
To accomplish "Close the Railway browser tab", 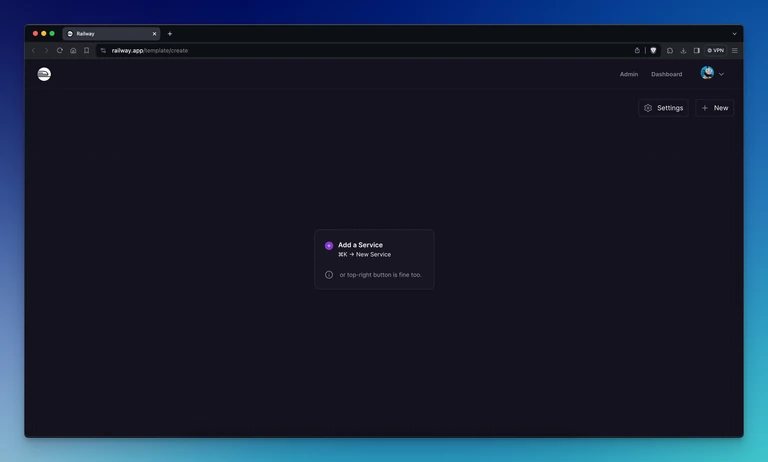I will [154, 34].
